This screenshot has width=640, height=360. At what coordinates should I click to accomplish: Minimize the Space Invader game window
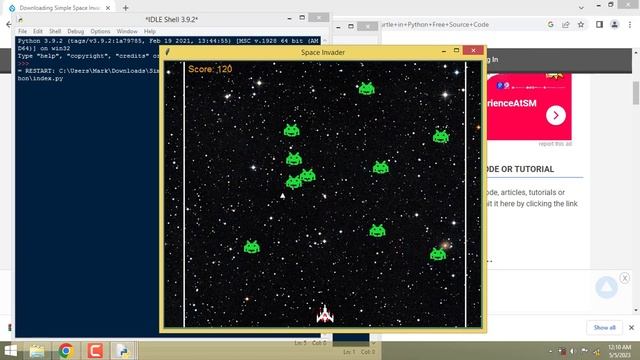tap(444, 51)
